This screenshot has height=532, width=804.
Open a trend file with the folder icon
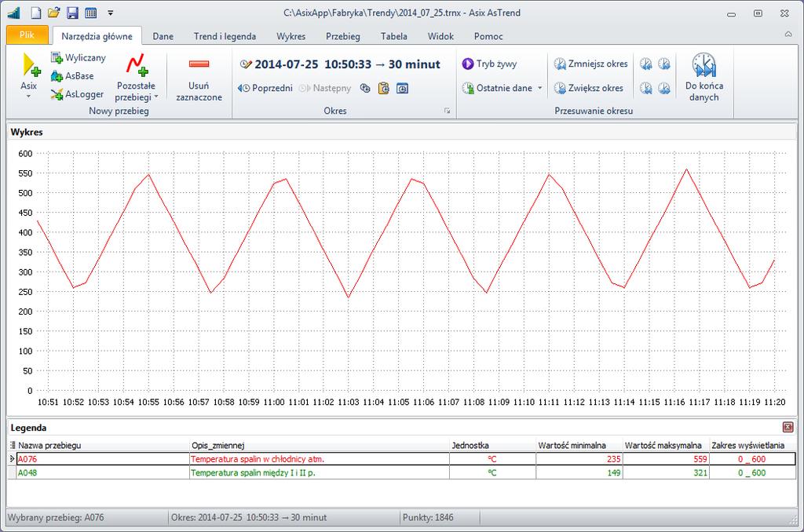pos(54,13)
